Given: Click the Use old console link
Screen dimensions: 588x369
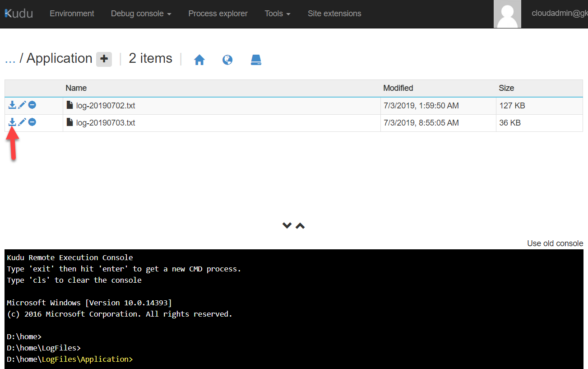Looking at the screenshot, I should [555, 243].
